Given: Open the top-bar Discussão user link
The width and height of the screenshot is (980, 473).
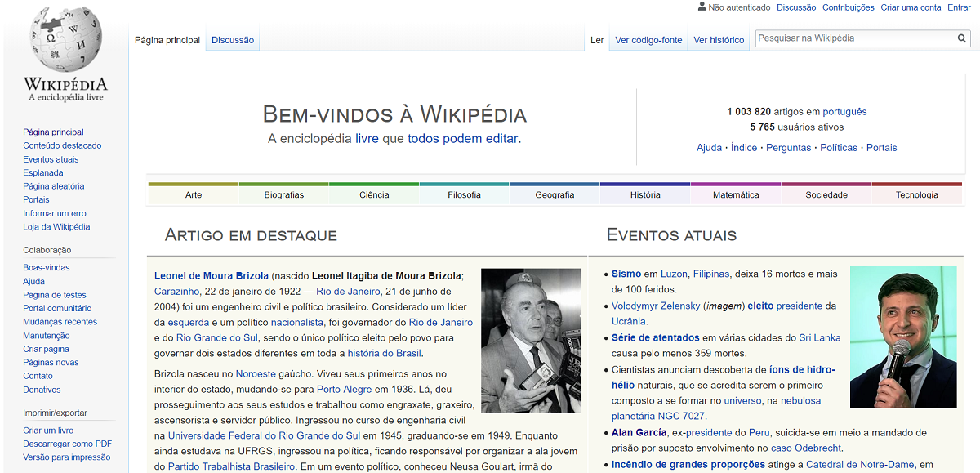Looking at the screenshot, I should (x=796, y=7).
